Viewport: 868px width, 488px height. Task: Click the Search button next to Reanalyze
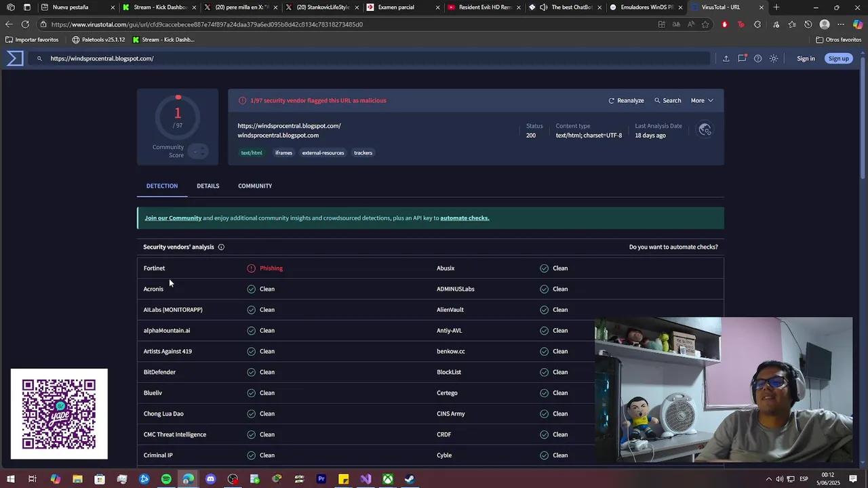click(x=667, y=100)
